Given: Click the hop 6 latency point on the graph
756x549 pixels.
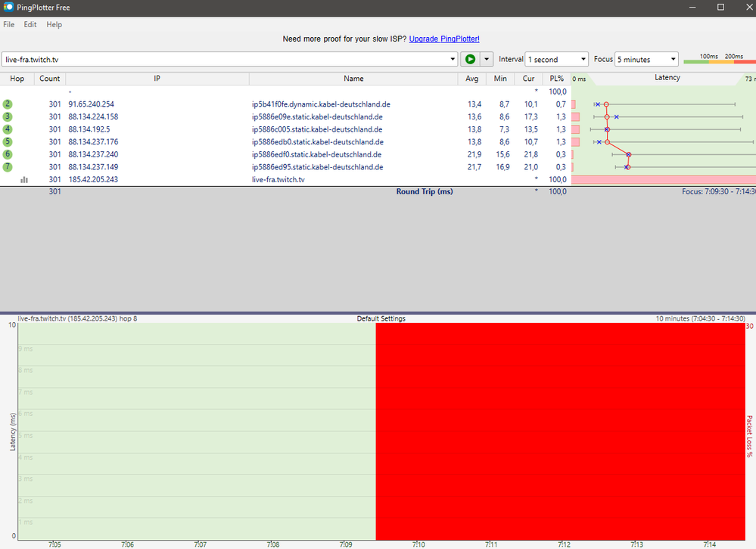Looking at the screenshot, I should (628, 154).
